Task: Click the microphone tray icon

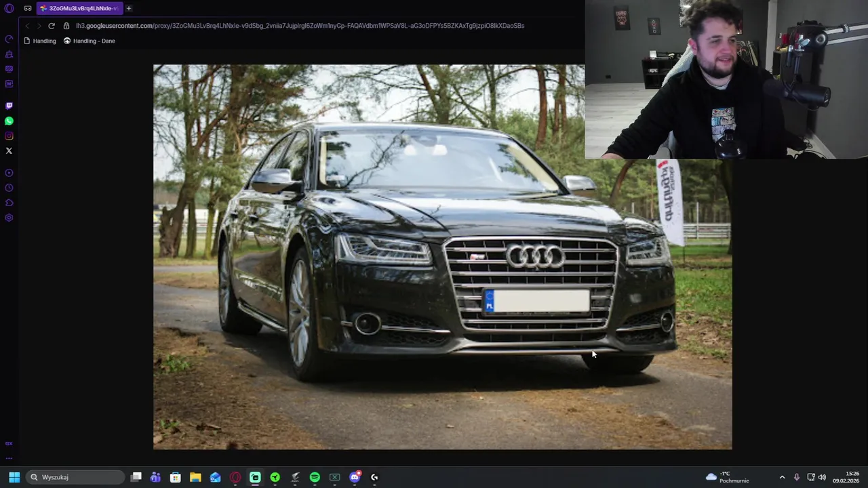Action: pos(797,477)
